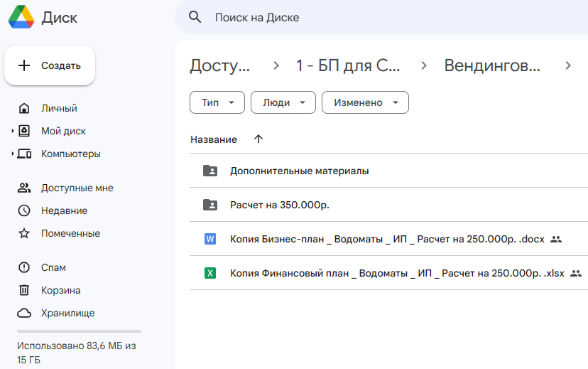
Task: Click the "Создать" button
Action: click(50, 65)
